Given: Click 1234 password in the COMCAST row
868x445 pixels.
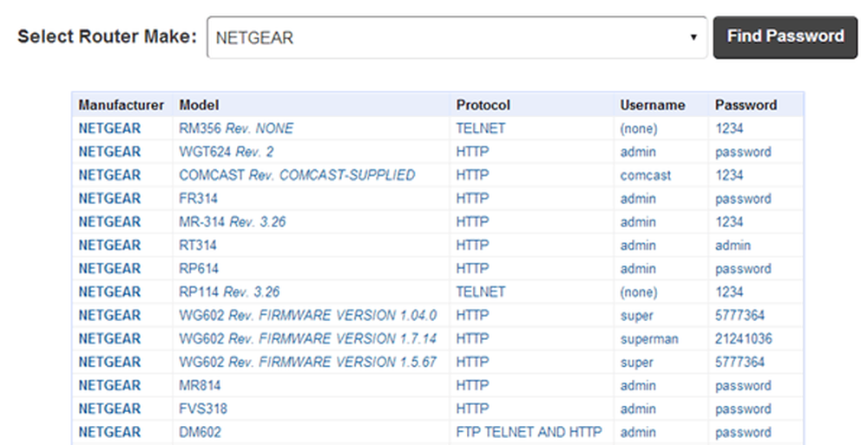Looking at the screenshot, I should pyautogui.click(x=728, y=175).
